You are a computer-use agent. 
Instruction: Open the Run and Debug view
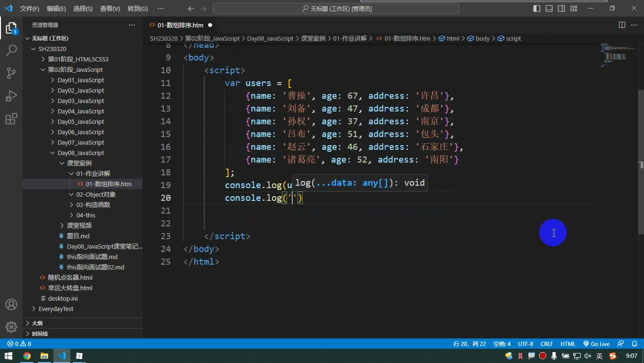coord(11,95)
